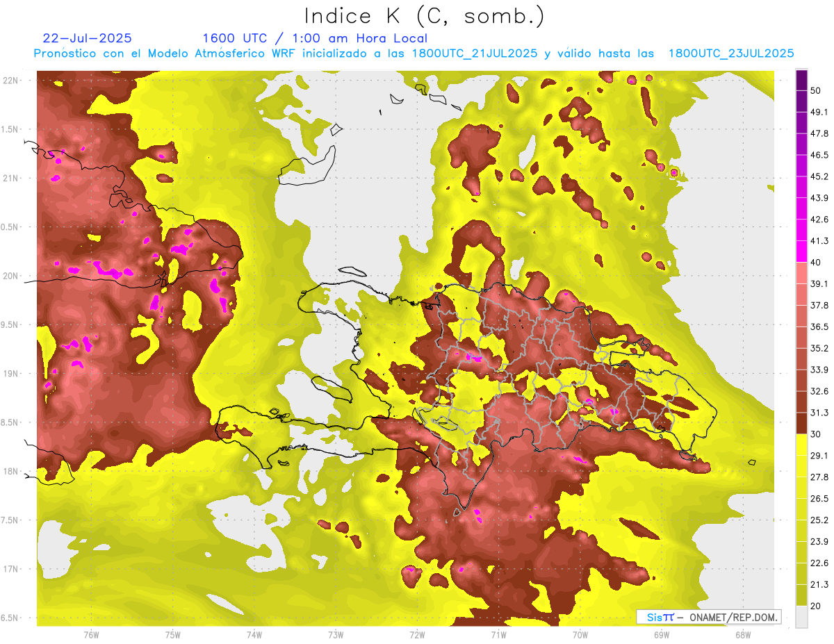Image resolution: width=834 pixels, height=644 pixels.
Task: Select the '6.5N' latitude axis label
Action: 9,618
